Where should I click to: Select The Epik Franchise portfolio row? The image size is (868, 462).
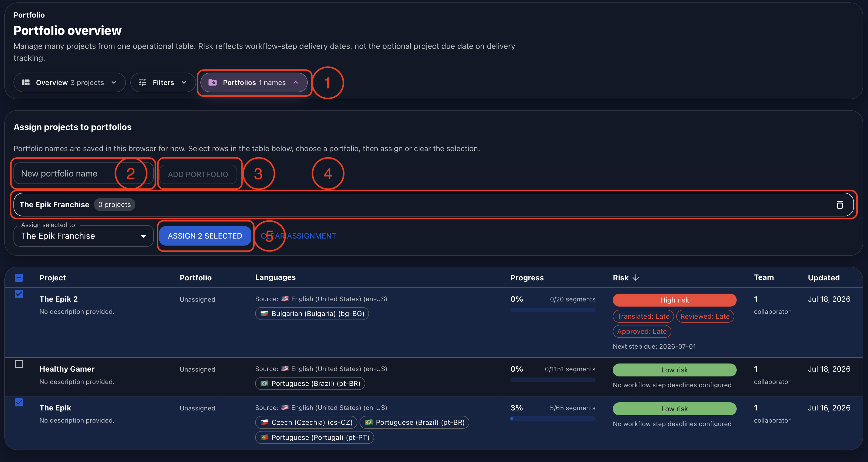(433, 205)
